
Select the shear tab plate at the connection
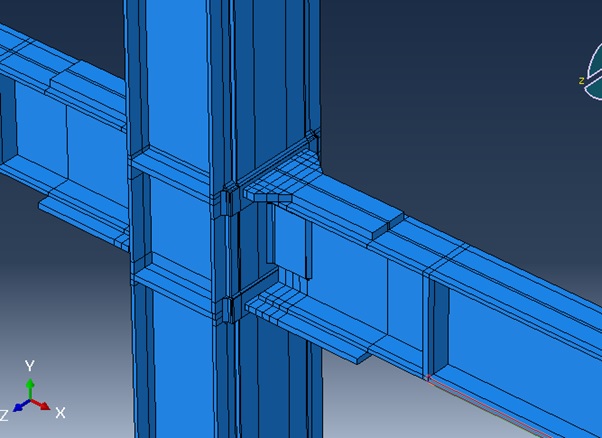click(288, 240)
